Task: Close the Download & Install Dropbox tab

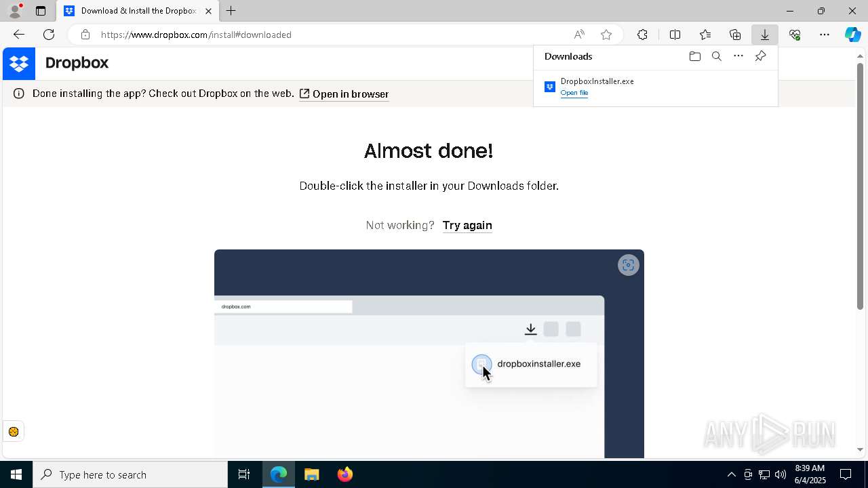Action: [208, 11]
